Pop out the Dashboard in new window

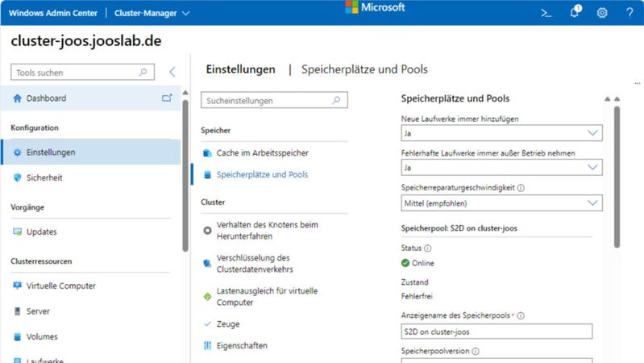tap(167, 98)
